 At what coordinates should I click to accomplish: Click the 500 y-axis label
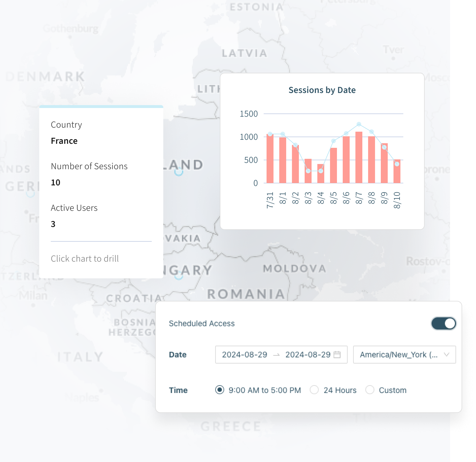tap(251, 160)
